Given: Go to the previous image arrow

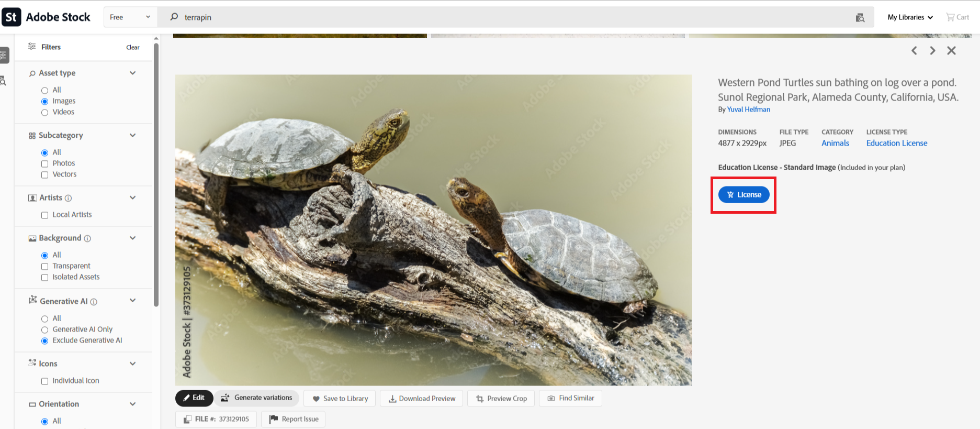Looking at the screenshot, I should click(x=914, y=51).
